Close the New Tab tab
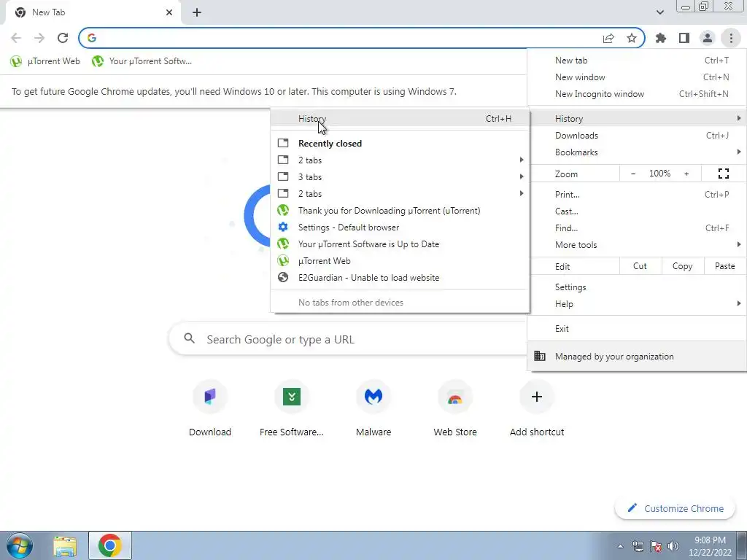The width and height of the screenshot is (747, 560). (169, 12)
